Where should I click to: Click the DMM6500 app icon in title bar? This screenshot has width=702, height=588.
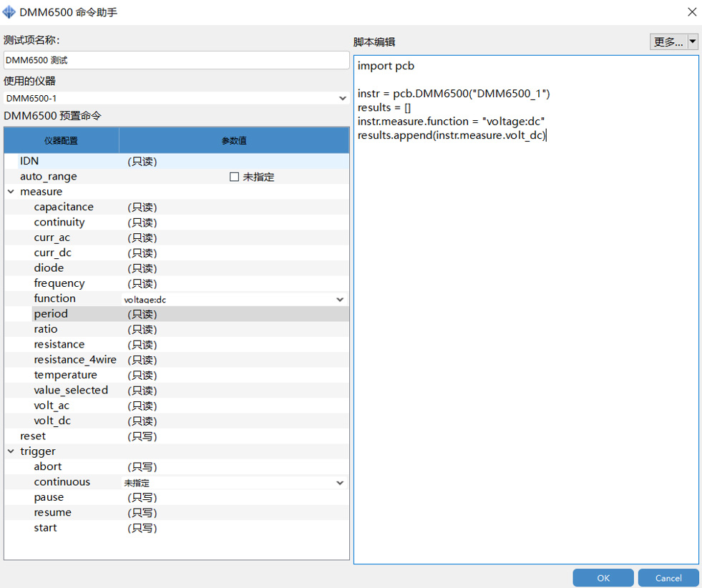pos(9,11)
